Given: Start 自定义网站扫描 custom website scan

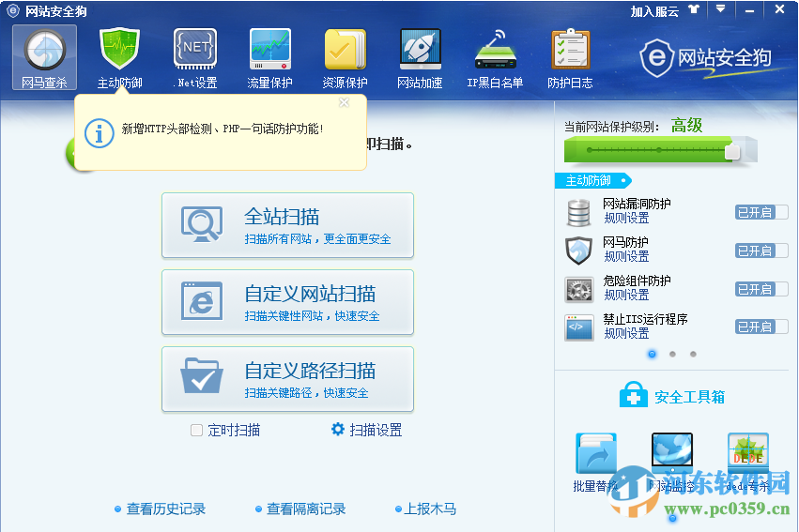Looking at the screenshot, I should click(287, 302).
